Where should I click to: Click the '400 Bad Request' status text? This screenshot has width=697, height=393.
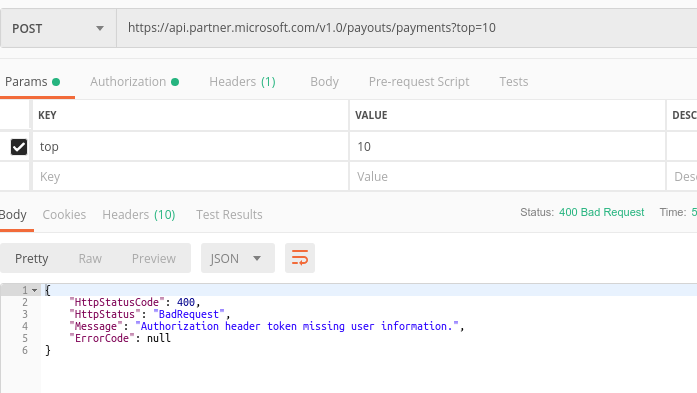click(601, 213)
